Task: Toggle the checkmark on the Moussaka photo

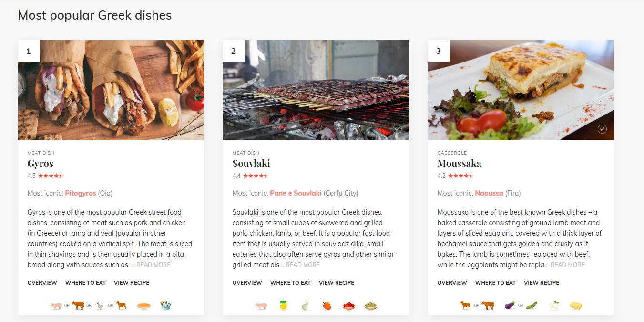Action: tap(602, 129)
